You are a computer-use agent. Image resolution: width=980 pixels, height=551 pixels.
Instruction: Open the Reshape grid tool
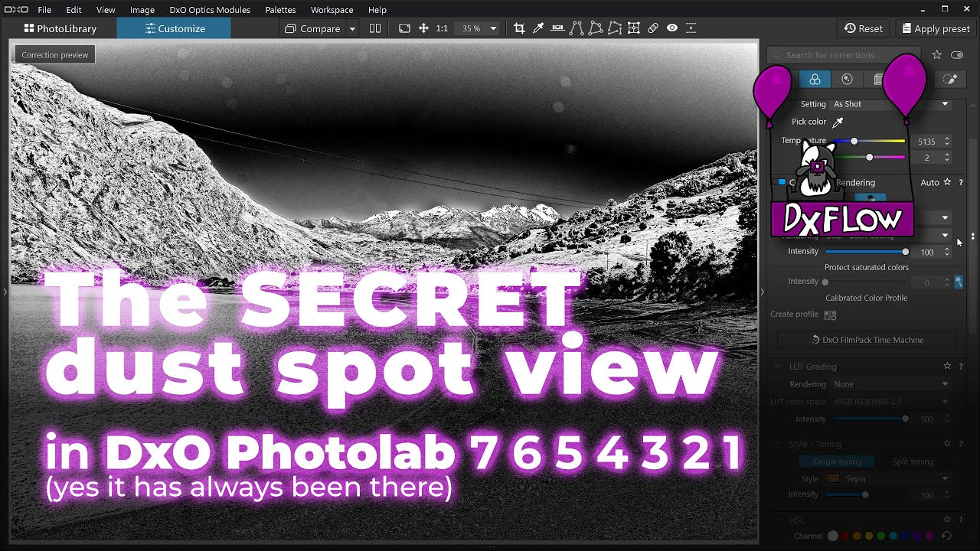click(634, 28)
